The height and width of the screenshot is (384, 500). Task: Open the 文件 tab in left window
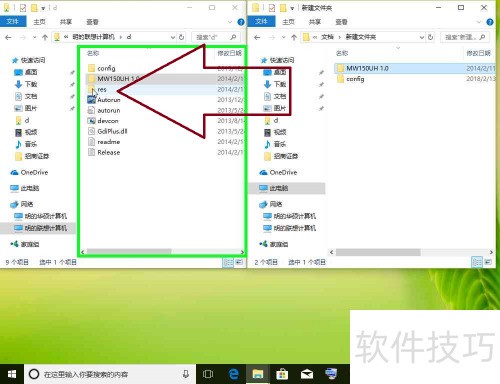coord(13,22)
